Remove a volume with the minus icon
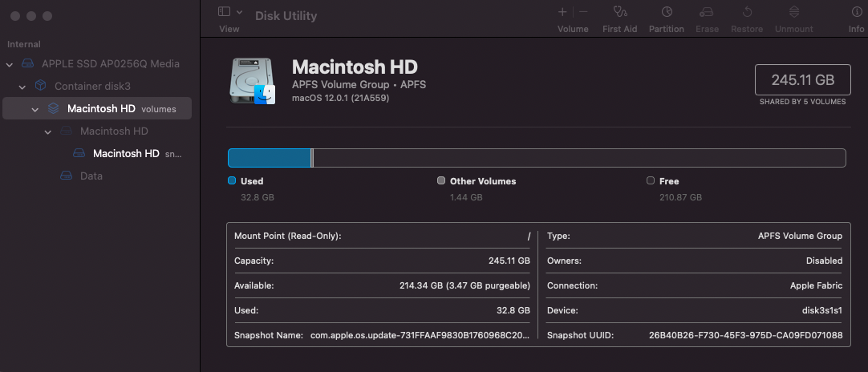The height and width of the screenshot is (372, 868). pyautogui.click(x=583, y=11)
